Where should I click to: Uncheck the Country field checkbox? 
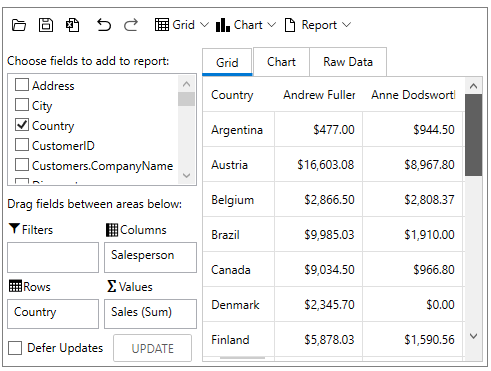[22, 125]
